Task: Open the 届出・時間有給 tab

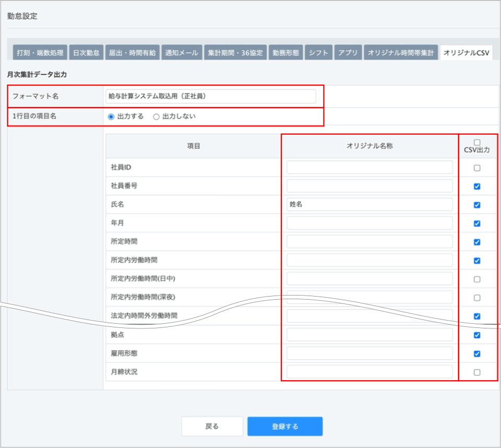Action: pos(132,53)
